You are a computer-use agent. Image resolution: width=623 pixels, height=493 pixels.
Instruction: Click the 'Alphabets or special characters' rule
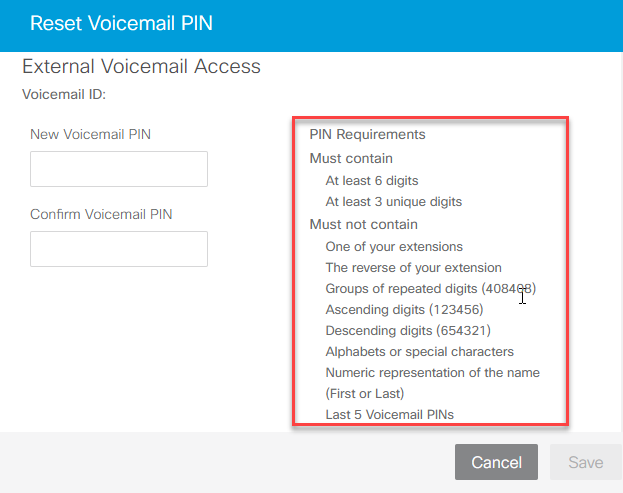(x=419, y=351)
